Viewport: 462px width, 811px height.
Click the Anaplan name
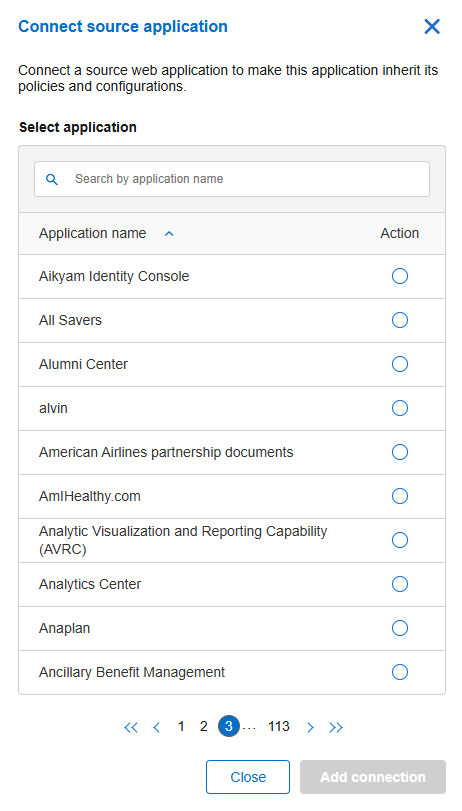point(65,628)
